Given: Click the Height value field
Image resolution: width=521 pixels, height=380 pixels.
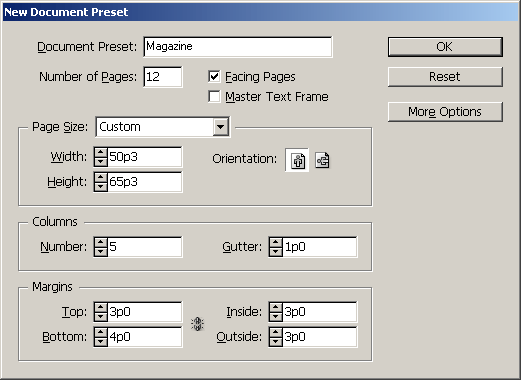Looking at the screenshot, I should tap(145, 182).
